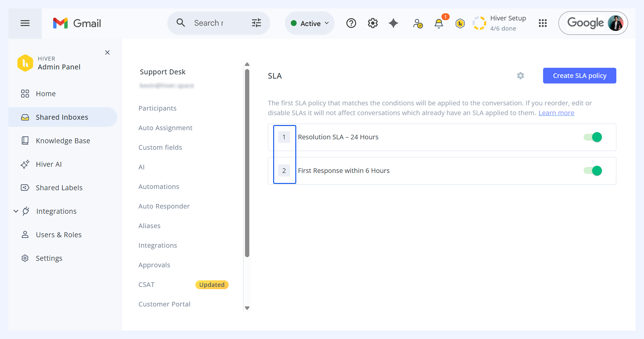
Task: Click the user status check icon
Action: (x=417, y=24)
